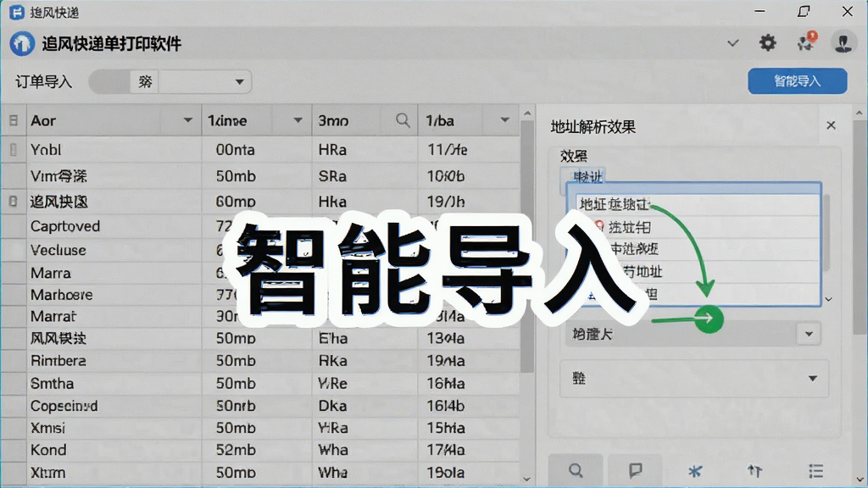Open the Aor column filter dropdown
This screenshot has width=868, height=488.
(187, 120)
